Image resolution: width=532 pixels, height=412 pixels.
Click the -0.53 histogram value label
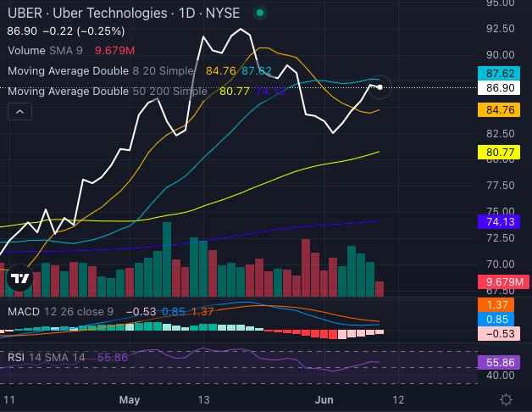pyautogui.click(x=498, y=333)
